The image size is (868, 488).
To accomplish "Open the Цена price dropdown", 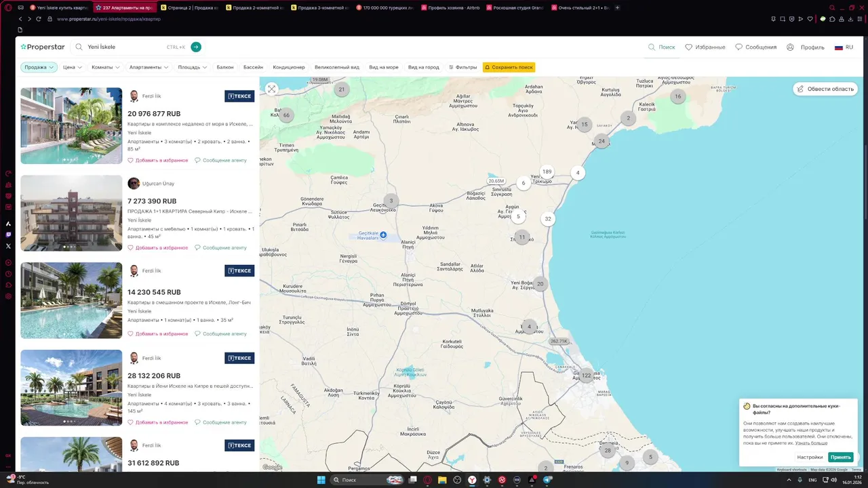I will tap(73, 67).
